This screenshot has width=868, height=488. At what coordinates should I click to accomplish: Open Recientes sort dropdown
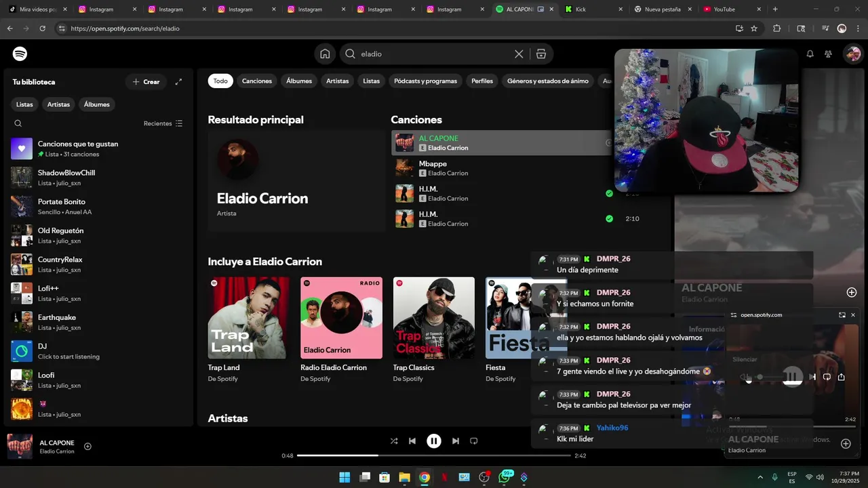click(x=163, y=123)
